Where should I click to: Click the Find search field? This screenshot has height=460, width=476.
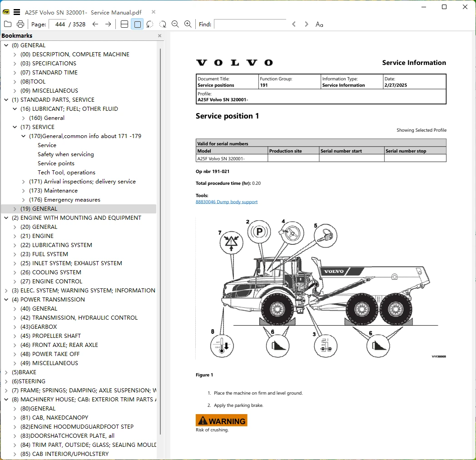tap(250, 24)
